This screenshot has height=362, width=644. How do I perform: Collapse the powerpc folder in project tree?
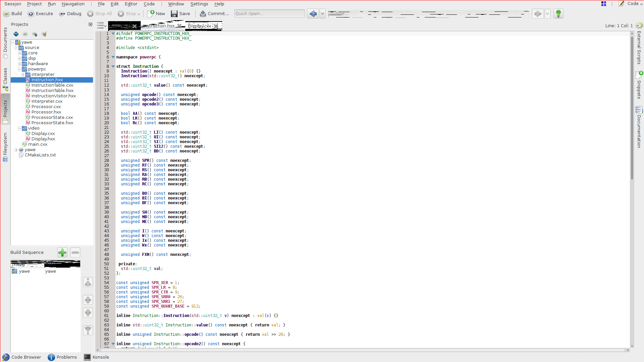pos(20,69)
